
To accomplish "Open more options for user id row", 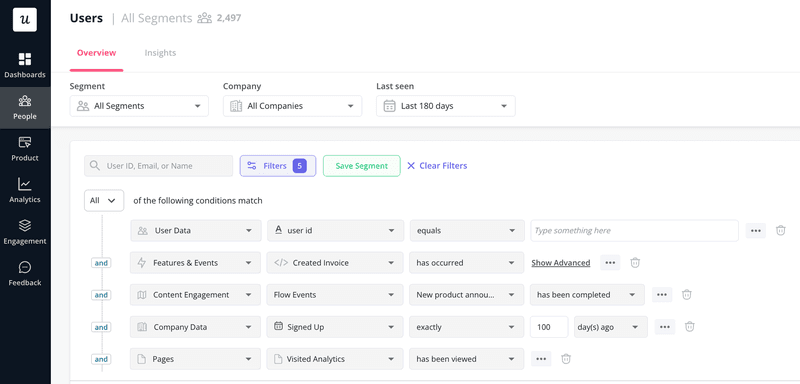I will pyautogui.click(x=756, y=231).
